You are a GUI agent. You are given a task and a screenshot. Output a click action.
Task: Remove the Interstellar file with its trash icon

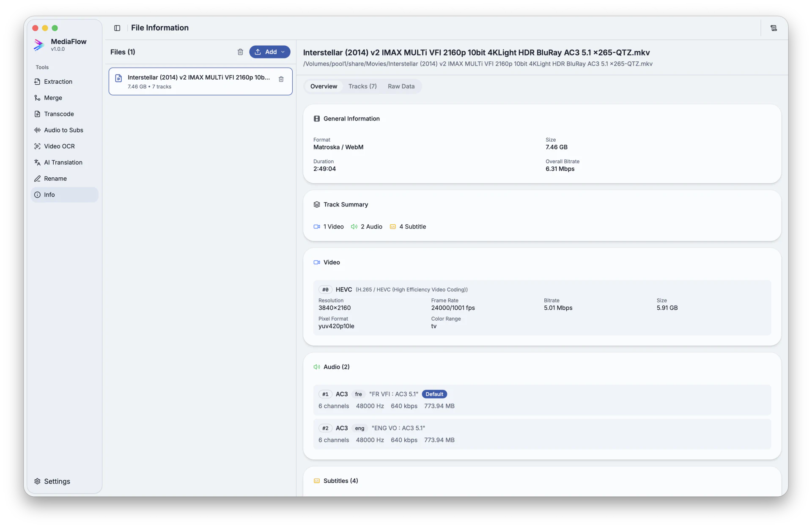click(281, 79)
